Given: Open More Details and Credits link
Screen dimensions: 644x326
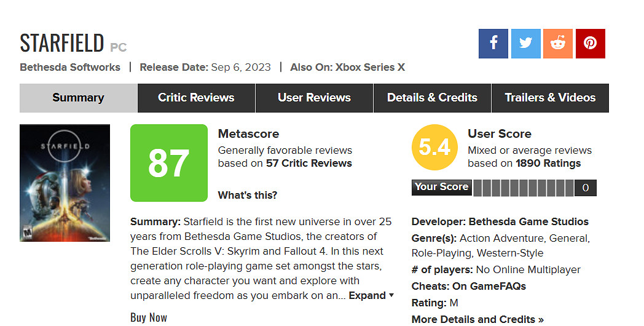Looking at the screenshot, I should 477,319.
